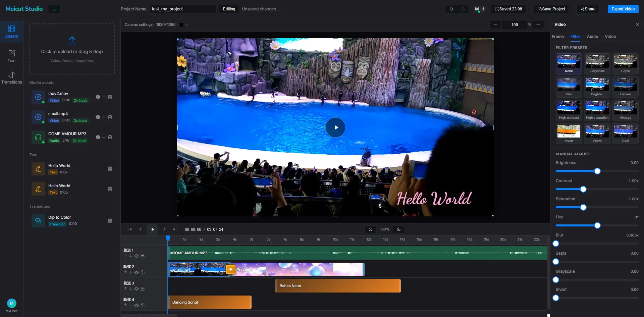Apply the Grayscale filter preset

[x=597, y=64]
